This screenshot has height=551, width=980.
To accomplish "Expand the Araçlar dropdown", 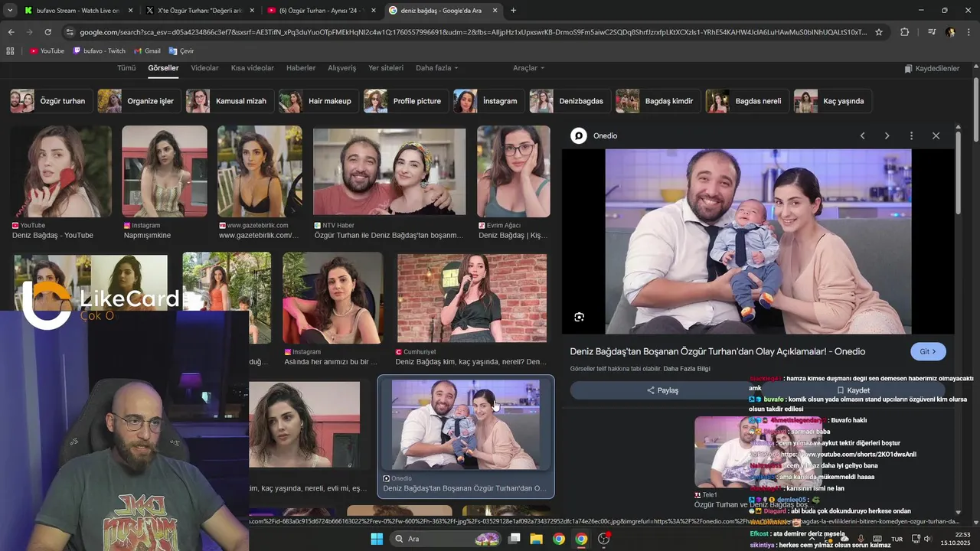I will [x=528, y=68].
